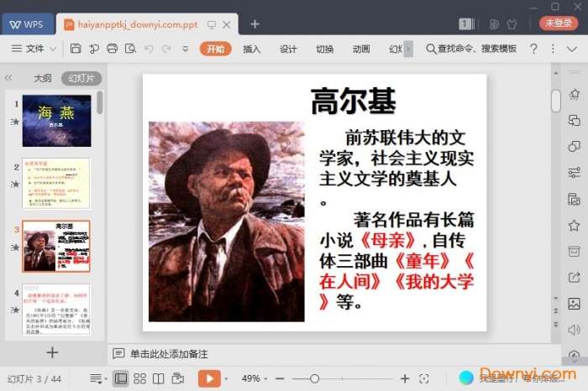Image resolution: width=588 pixels, height=391 pixels.
Task: Open the slideshow play options dropdown arrow
Action: (x=226, y=379)
